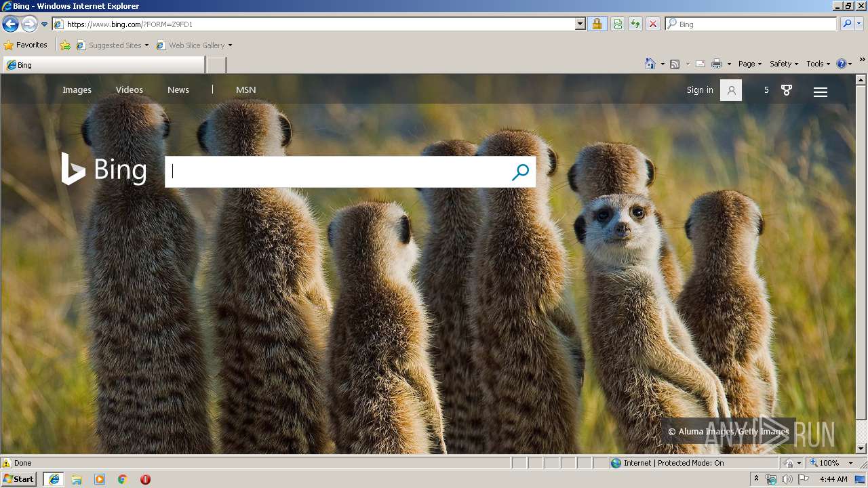The width and height of the screenshot is (868, 488).
Task: Click Sign in on Bing
Action: [x=700, y=89]
